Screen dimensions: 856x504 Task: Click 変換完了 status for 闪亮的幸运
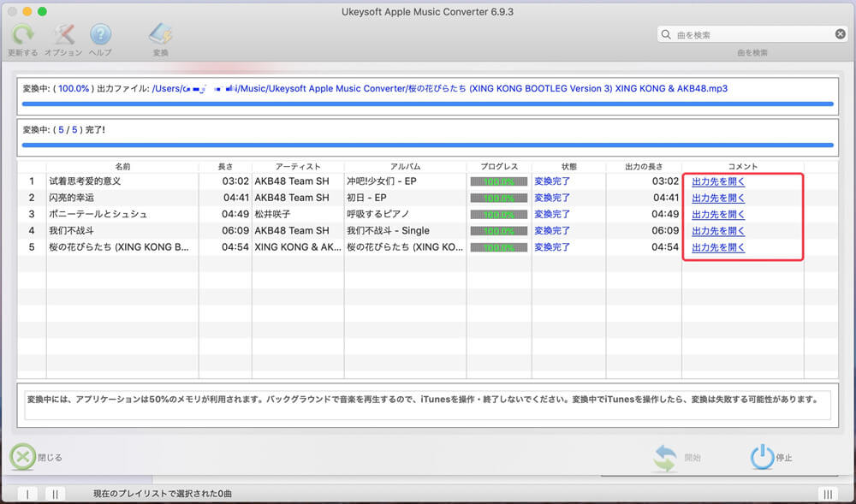click(552, 198)
